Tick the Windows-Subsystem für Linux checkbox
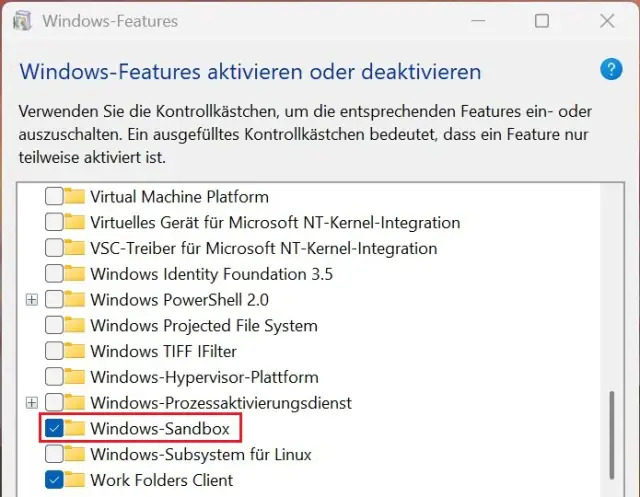 54,454
